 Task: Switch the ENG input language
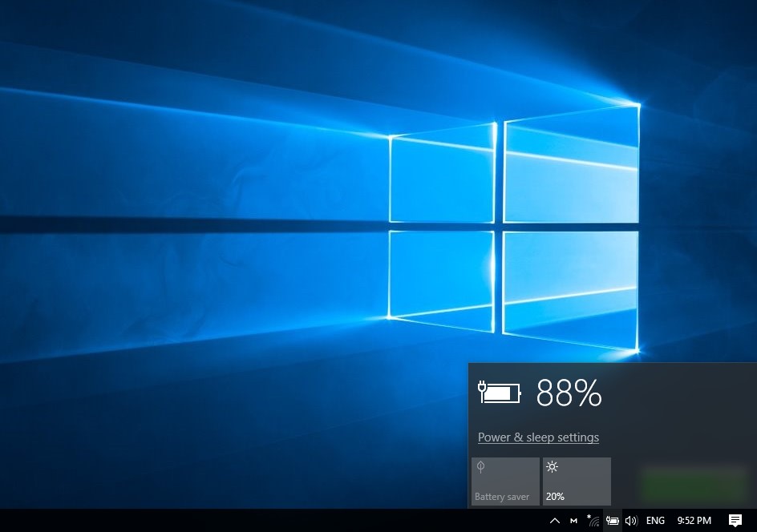click(655, 521)
